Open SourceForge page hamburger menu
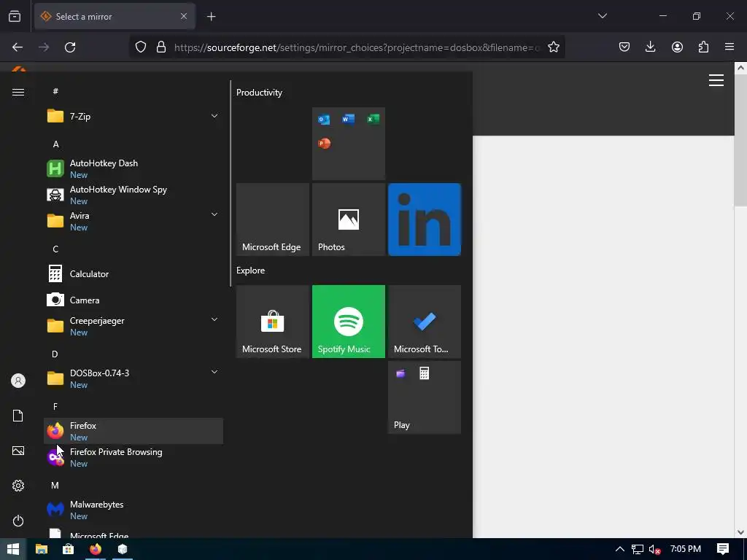This screenshot has width=747, height=560. [x=716, y=80]
